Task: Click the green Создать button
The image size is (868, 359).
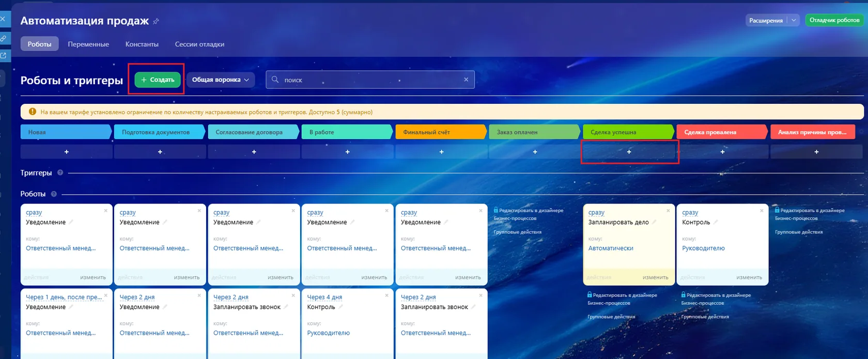Action: tap(158, 80)
